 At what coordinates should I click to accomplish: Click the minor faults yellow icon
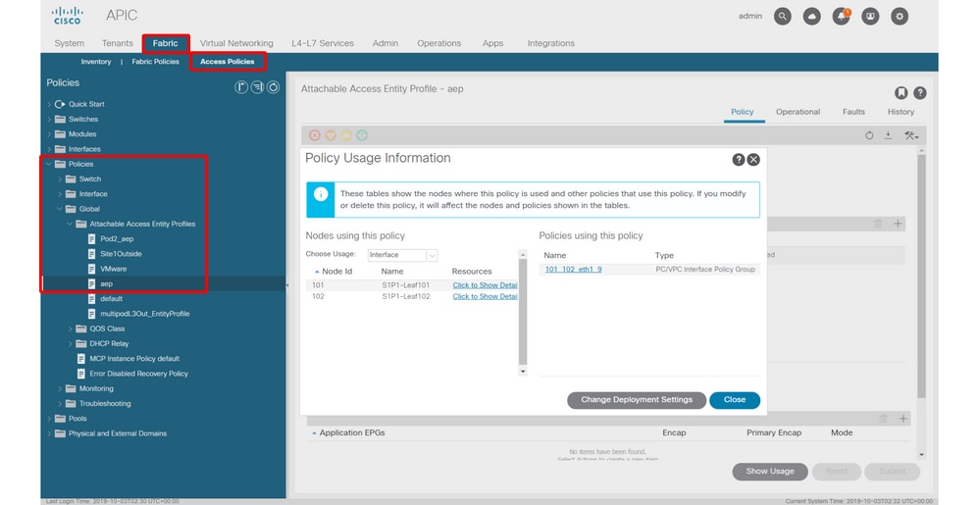tap(346, 135)
